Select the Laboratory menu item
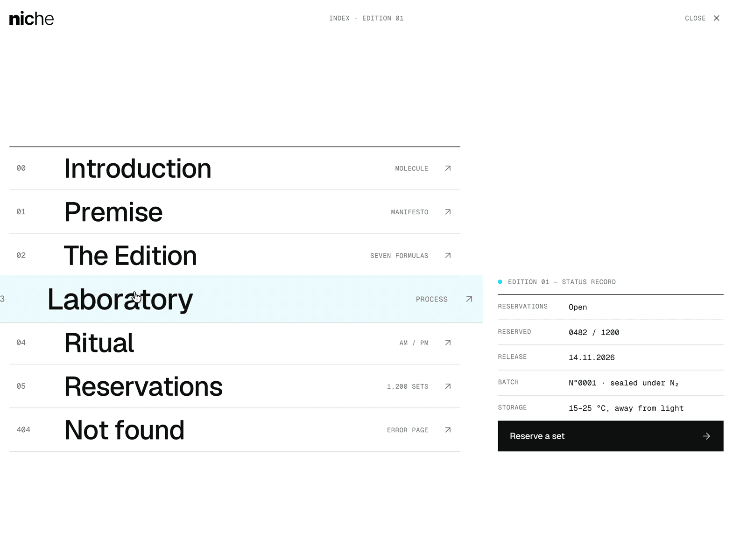The width and height of the screenshot is (747, 560). click(x=241, y=299)
